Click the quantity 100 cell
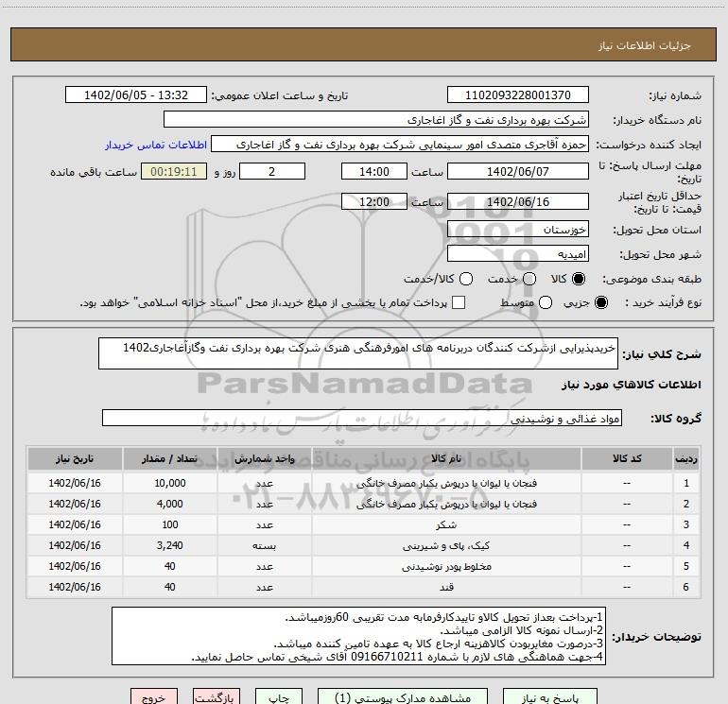The width and height of the screenshot is (728, 704). [170, 524]
